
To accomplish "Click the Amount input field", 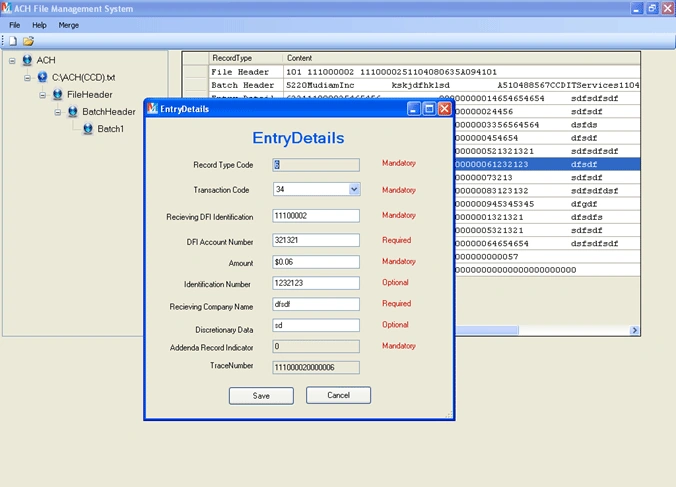I will coord(316,262).
